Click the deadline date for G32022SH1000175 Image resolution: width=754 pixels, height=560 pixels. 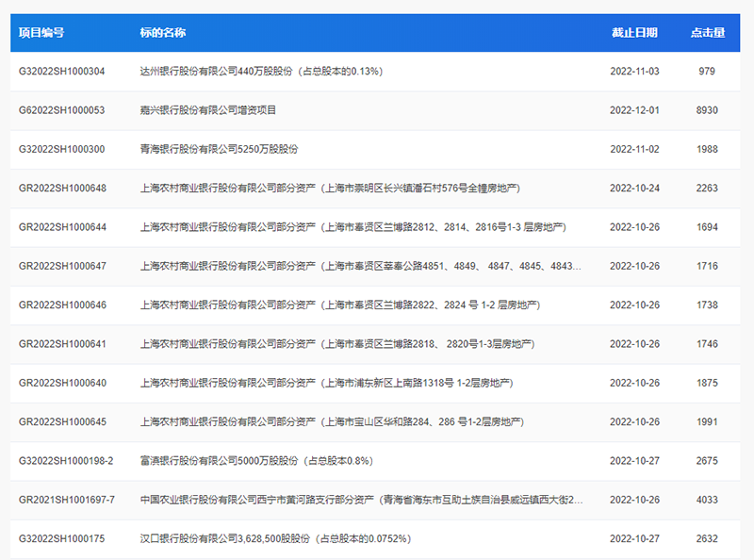tap(634, 539)
